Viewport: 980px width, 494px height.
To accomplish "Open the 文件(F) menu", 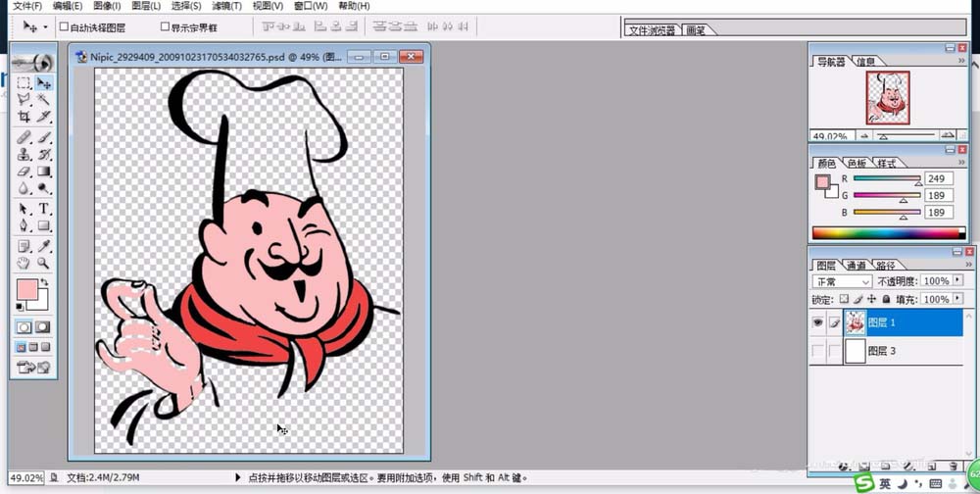I will (x=27, y=6).
